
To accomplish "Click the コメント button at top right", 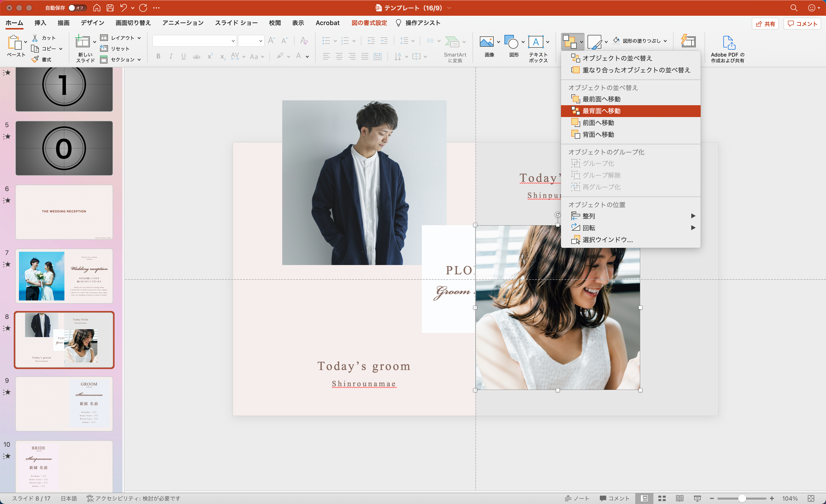I will 802,23.
